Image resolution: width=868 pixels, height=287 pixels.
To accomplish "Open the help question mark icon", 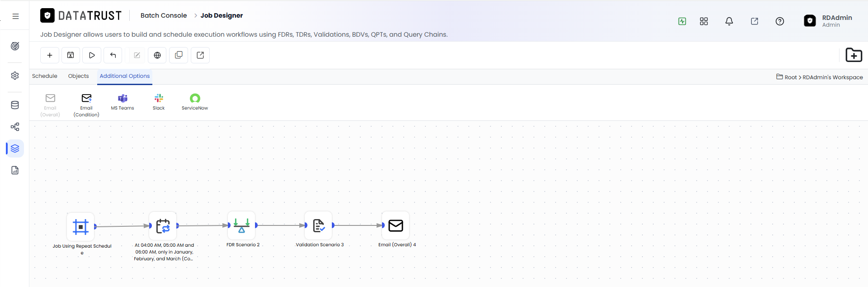I will (780, 21).
